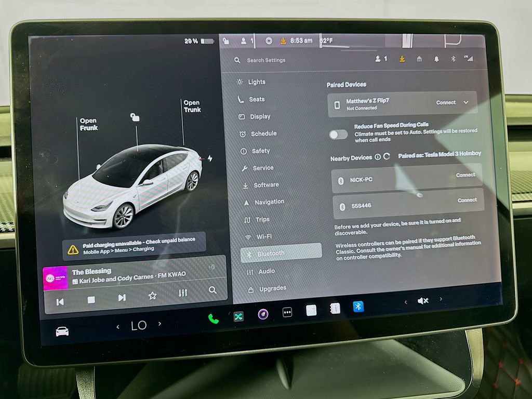Open the Bluetooth app in dock
Image resolution: width=532 pixels, height=399 pixels.
click(x=358, y=307)
